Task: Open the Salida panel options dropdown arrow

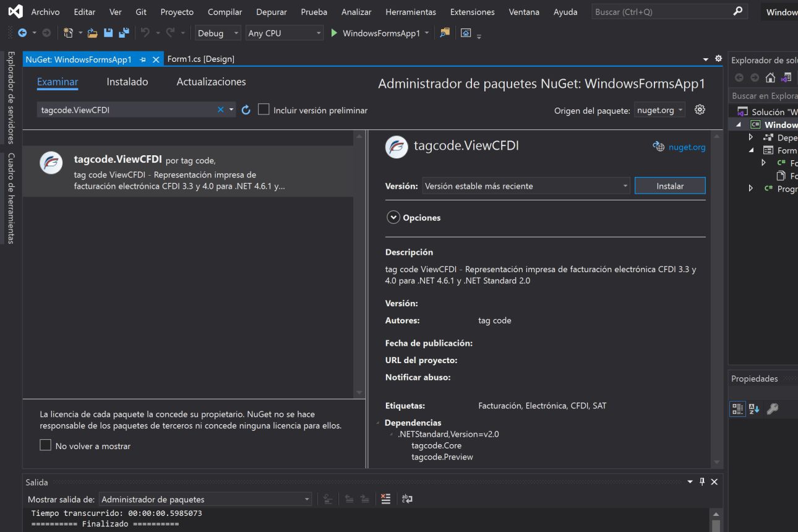Action: tap(690, 482)
